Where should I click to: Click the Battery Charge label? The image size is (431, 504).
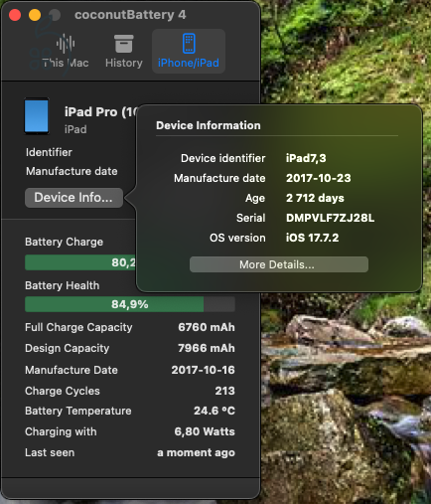pos(65,242)
